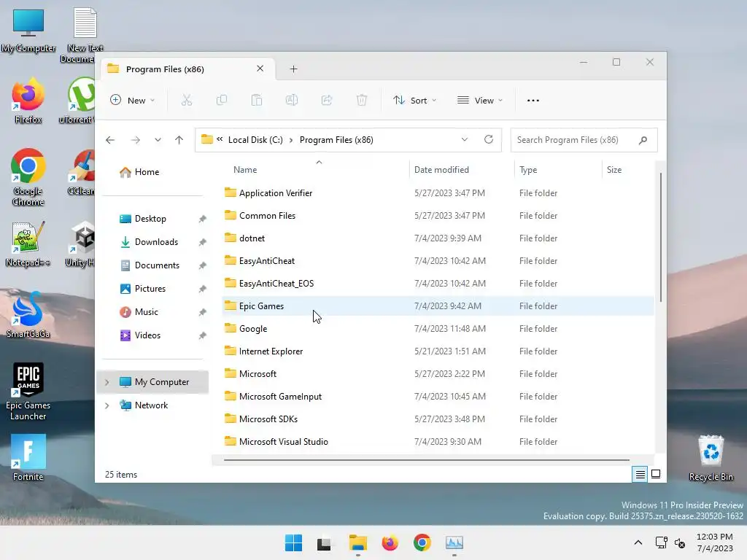Switch to details view layout icon
747x560 pixels.
pos(640,474)
